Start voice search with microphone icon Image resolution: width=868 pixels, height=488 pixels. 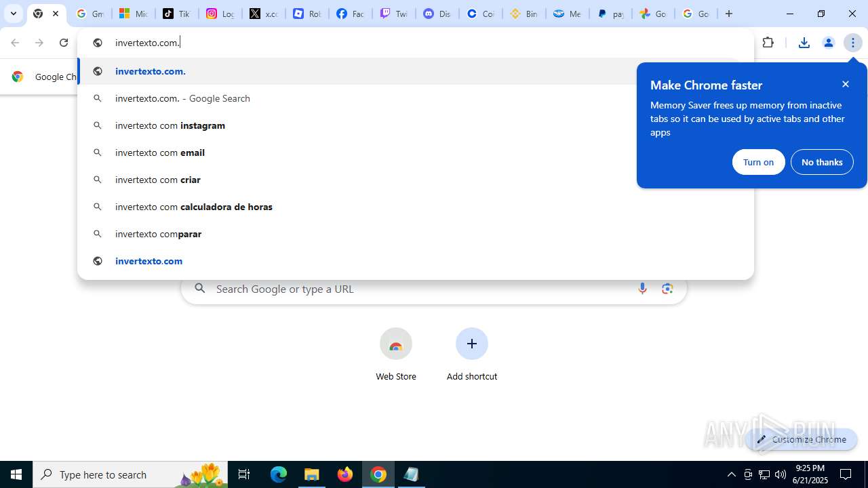coord(642,289)
